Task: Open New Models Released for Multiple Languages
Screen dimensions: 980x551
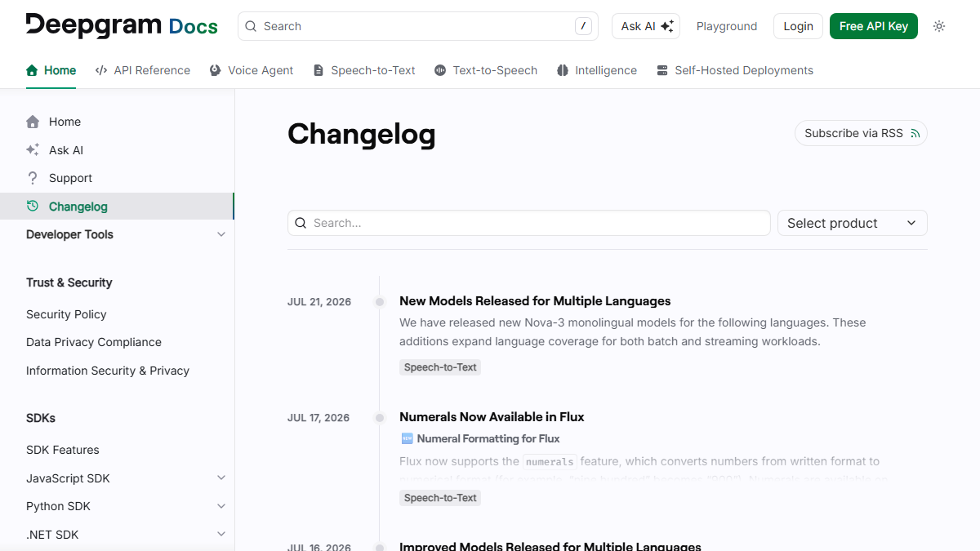Action: (x=535, y=301)
